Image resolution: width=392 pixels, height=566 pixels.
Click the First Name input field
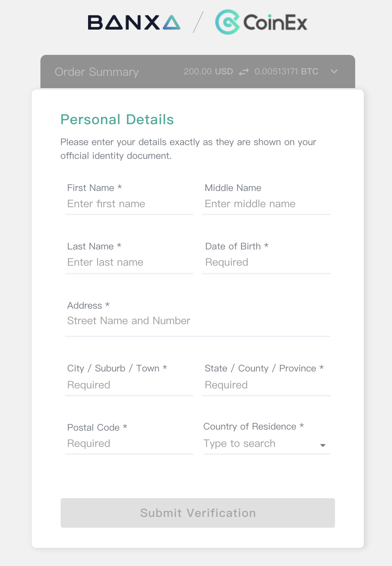click(x=129, y=204)
